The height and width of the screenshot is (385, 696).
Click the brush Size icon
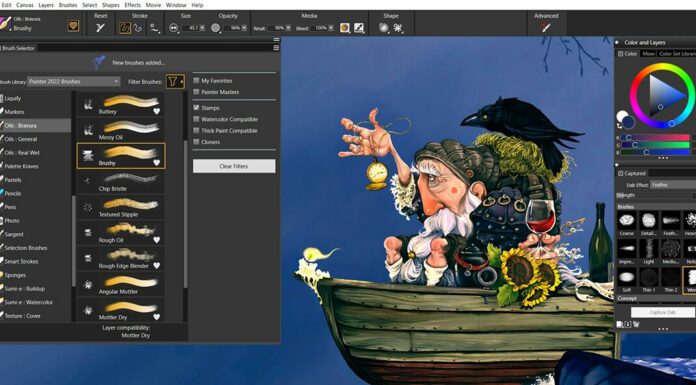(174, 28)
